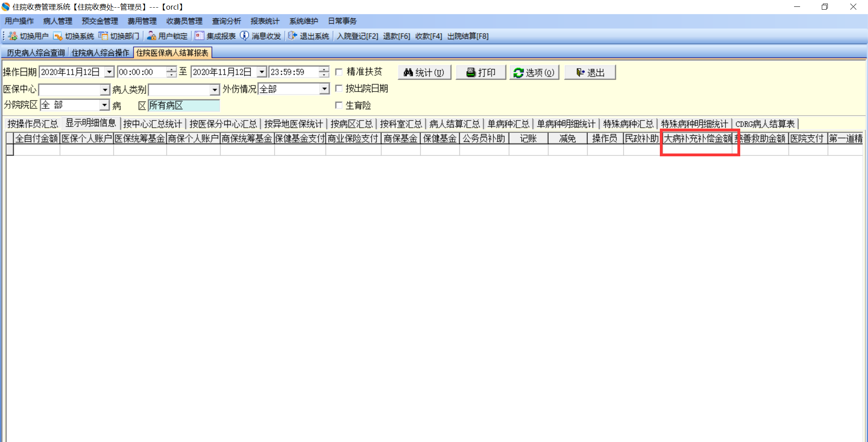
Task: Open the 报表统计 menu
Action: 264,21
